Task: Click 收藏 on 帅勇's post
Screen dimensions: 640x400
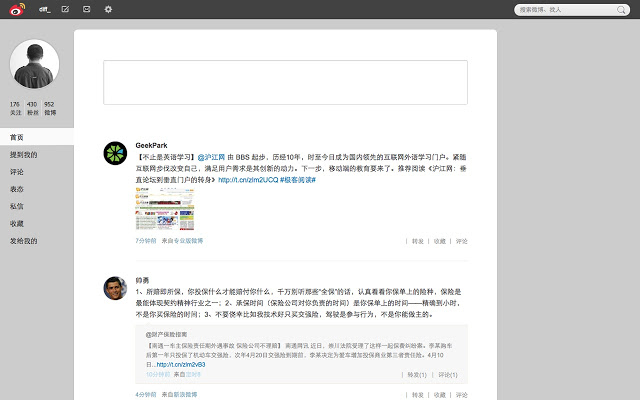Action: click(x=440, y=395)
